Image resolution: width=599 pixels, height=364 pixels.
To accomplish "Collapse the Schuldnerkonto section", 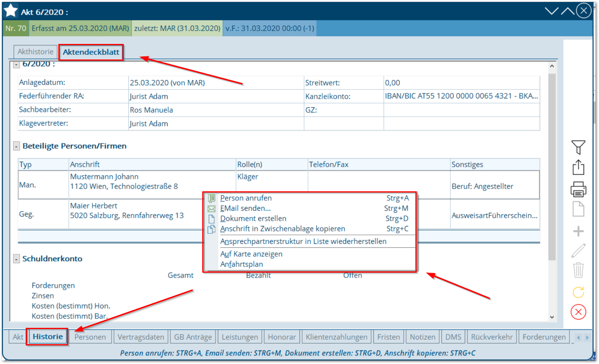I will 16,259.
